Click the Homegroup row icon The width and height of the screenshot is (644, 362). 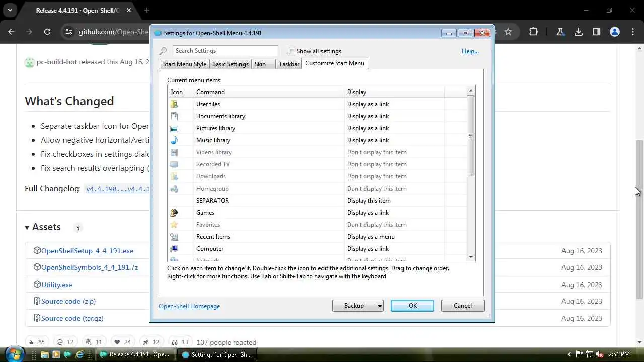(174, 189)
